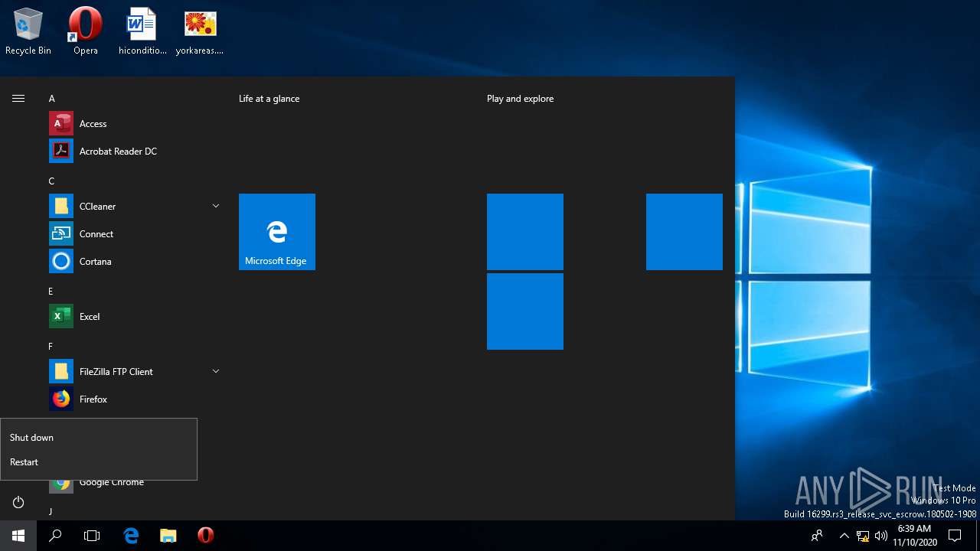The image size is (980, 551).
Task: Open the taskbar clock showing 6:39 AM
Action: click(x=914, y=536)
